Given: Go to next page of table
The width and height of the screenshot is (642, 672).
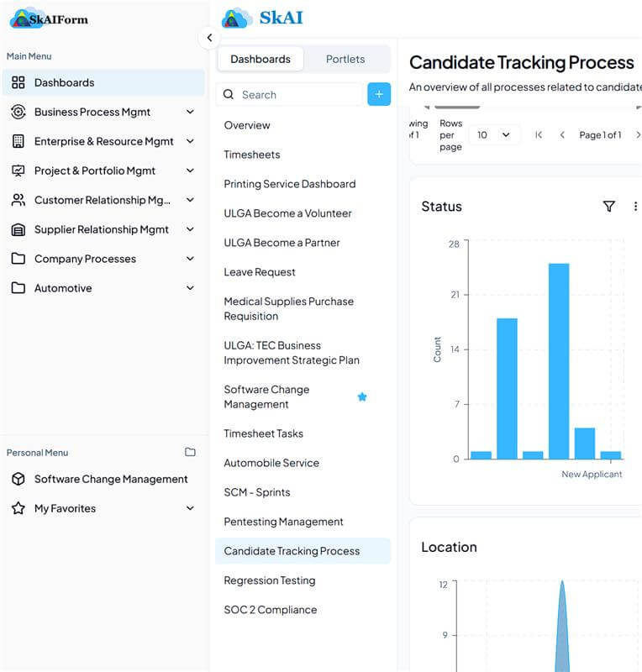Looking at the screenshot, I should [638, 135].
